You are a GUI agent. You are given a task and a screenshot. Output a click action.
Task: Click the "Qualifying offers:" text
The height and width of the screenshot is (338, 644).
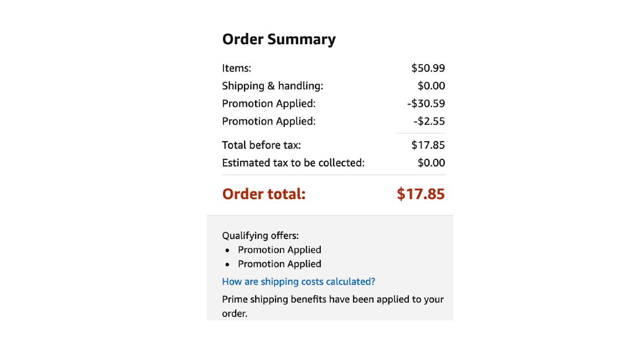(260, 236)
